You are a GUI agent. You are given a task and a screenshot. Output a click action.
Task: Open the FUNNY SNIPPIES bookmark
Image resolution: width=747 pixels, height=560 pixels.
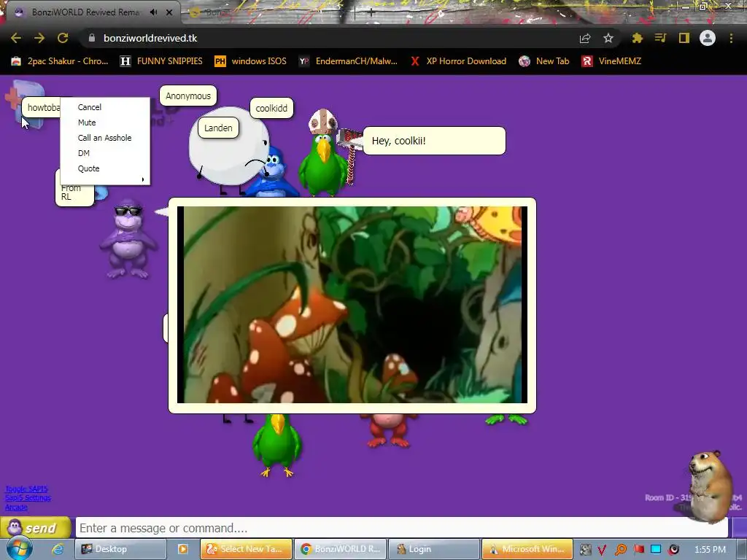161,61
